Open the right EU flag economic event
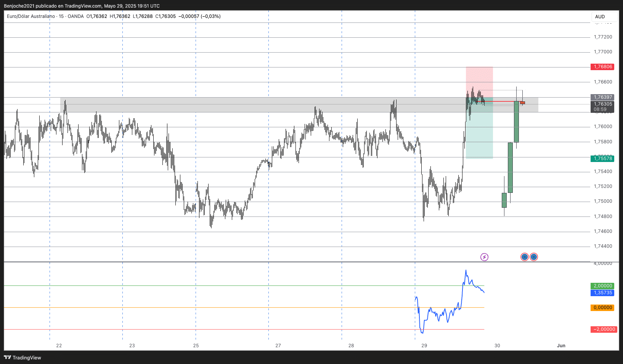Image resolution: width=623 pixels, height=364 pixels. point(534,257)
